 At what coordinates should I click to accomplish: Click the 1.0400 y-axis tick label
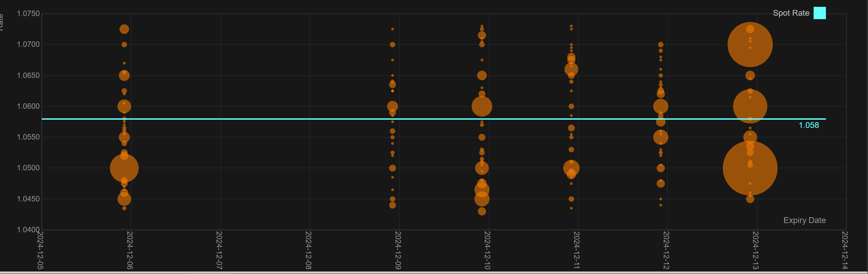tap(28, 230)
